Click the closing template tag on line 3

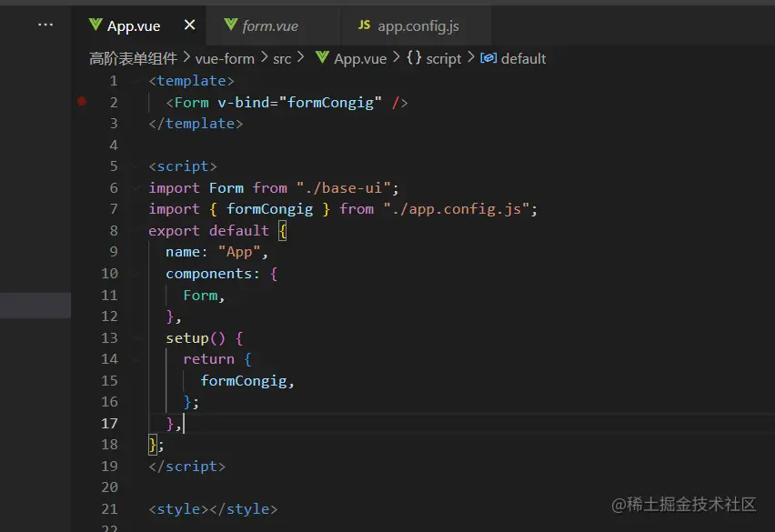tap(196, 124)
